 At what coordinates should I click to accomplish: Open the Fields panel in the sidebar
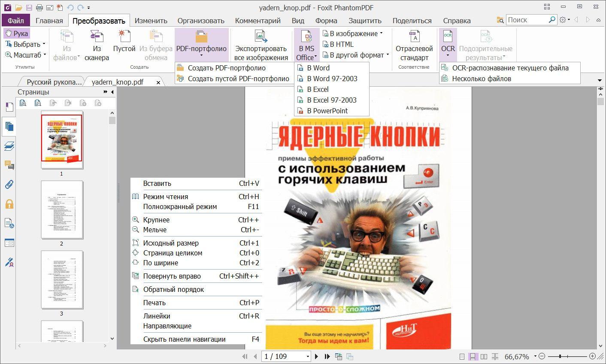[x=9, y=243]
